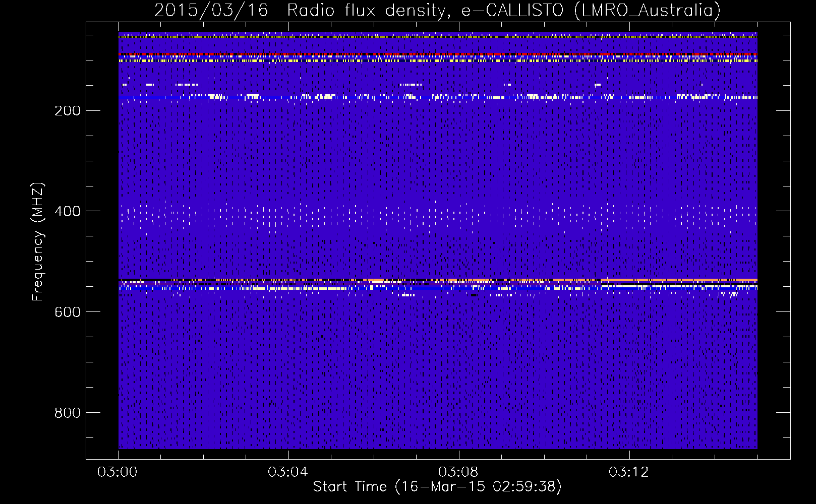Click the '200' frequency tick label

coord(68,110)
